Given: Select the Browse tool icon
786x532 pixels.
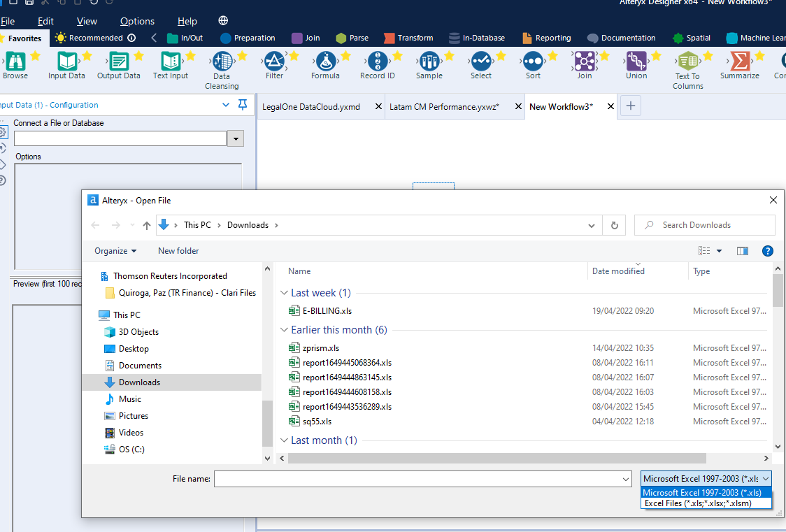Looking at the screenshot, I should click(15, 61).
